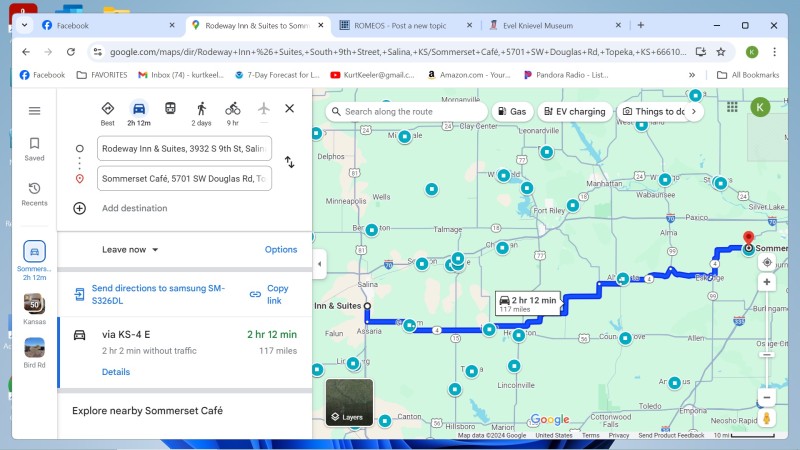This screenshot has height=450, width=800.
Task: Select Flights travel mode icon
Action: tap(264, 108)
